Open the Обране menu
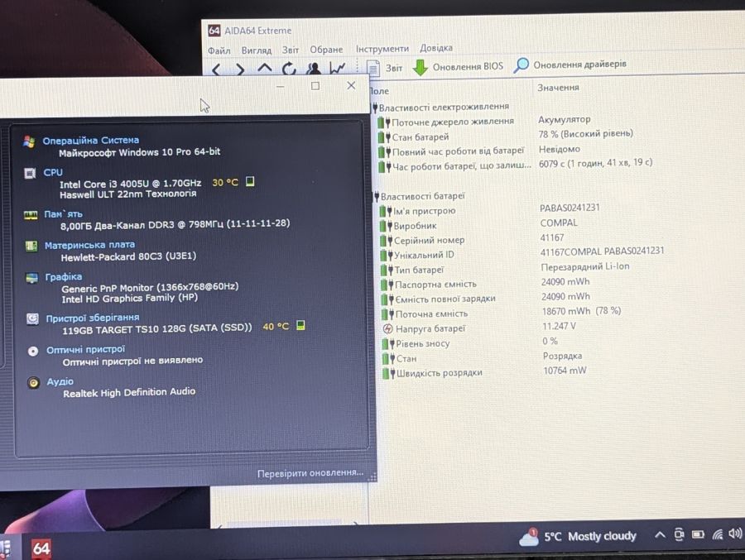 326,49
